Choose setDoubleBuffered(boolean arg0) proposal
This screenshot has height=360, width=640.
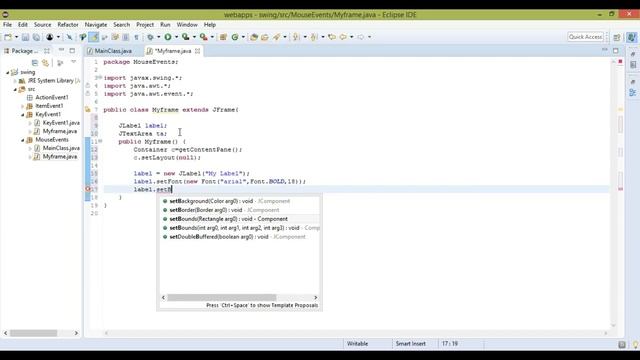240,237
